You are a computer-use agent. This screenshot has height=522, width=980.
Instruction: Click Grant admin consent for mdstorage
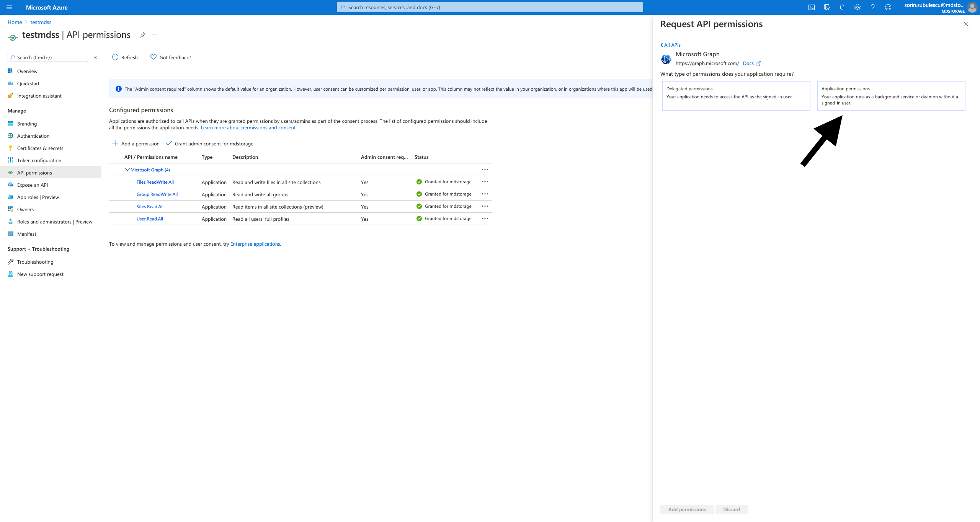[210, 144]
